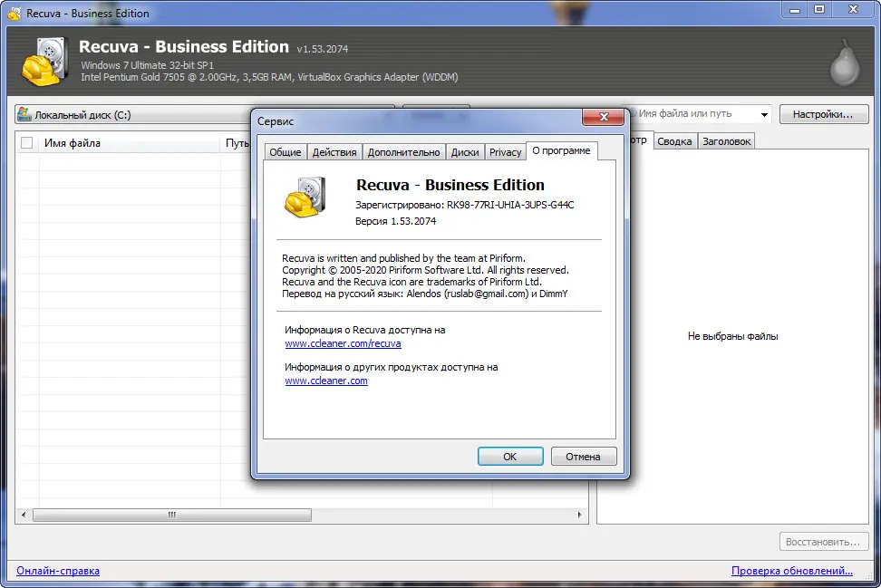This screenshot has height=588, width=881.
Task: Switch to the Общие tab
Action: tap(285, 152)
